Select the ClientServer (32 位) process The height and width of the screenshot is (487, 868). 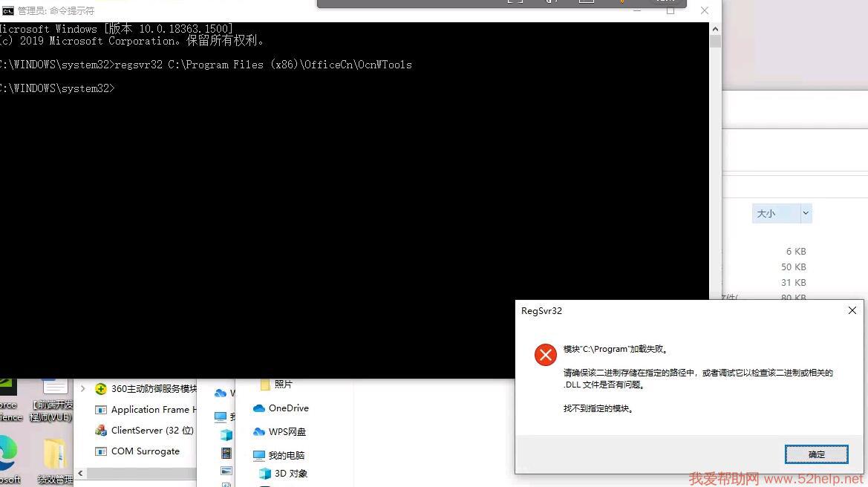click(151, 431)
